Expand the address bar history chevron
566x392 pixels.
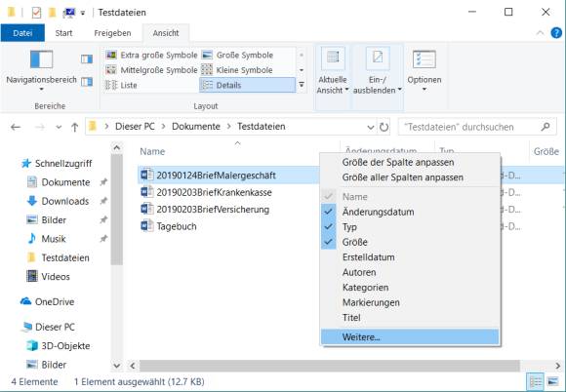point(371,127)
